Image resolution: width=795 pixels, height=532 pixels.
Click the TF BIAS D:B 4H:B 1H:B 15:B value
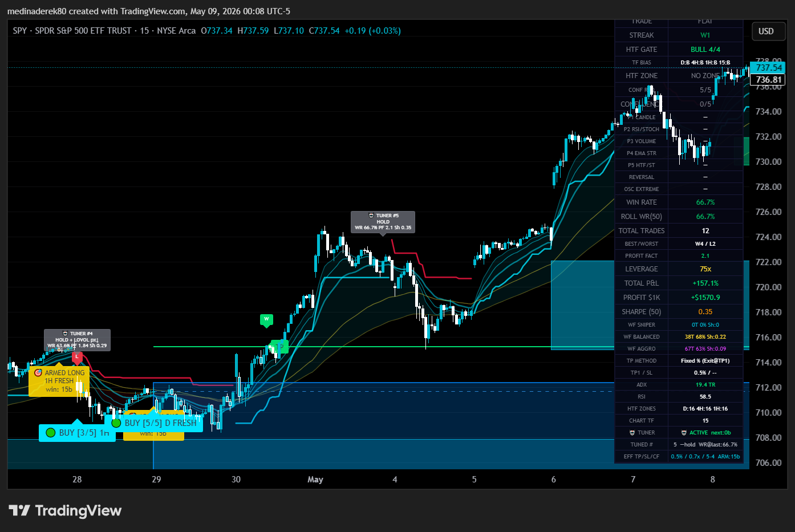pos(705,63)
